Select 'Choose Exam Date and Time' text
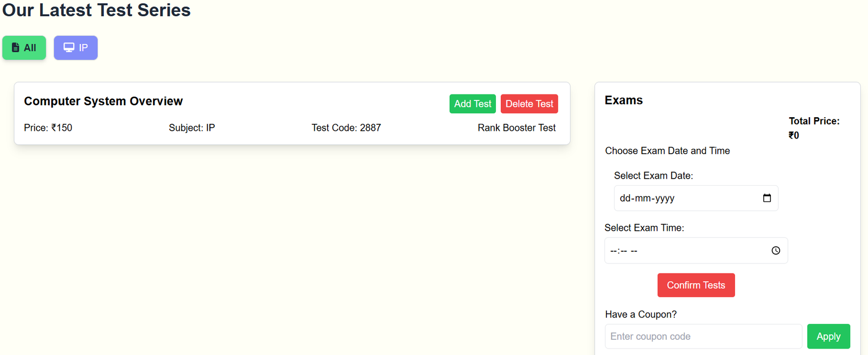The height and width of the screenshot is (355, 868). tap(667, 151)
